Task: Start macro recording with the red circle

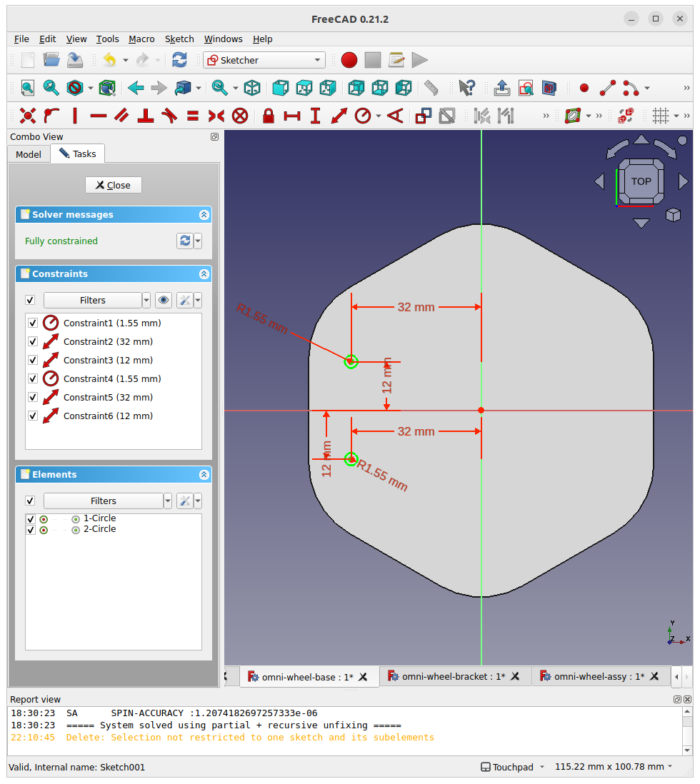Action: [349, 60]
